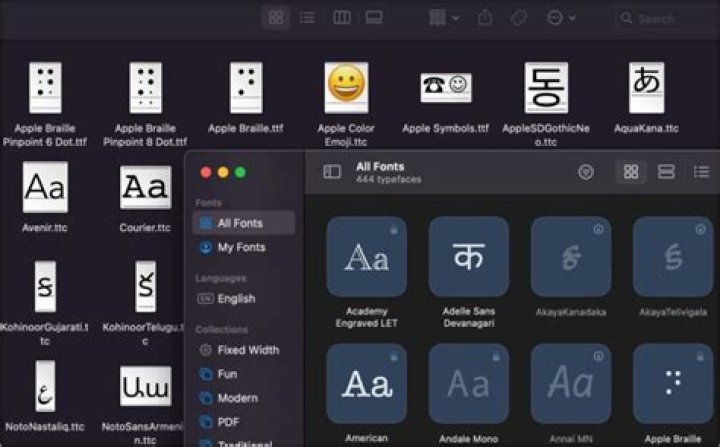Click Font Book filter icon
The height and width of the screenshot is (447, 720).
pos(585,172)
